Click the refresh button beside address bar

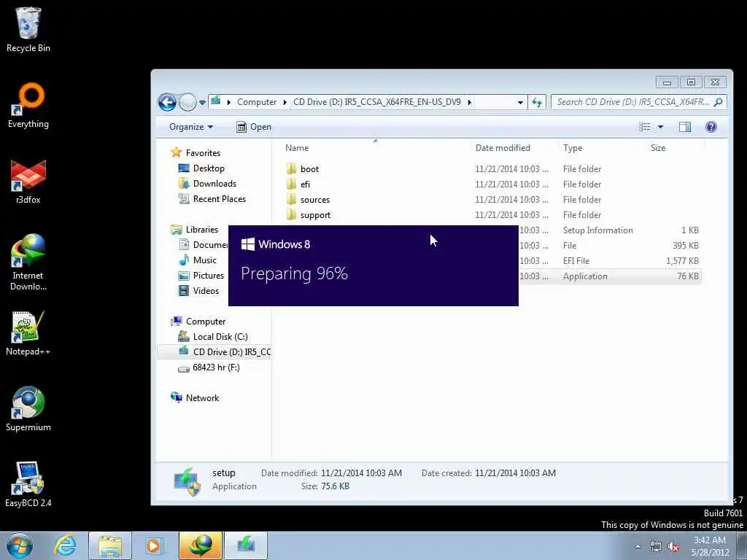click(537, 102)
